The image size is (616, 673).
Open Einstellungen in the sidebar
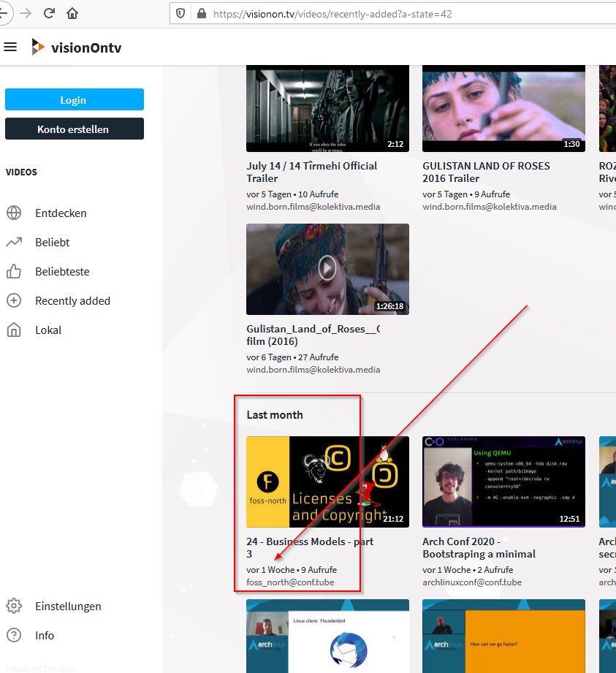click(68, 606)
